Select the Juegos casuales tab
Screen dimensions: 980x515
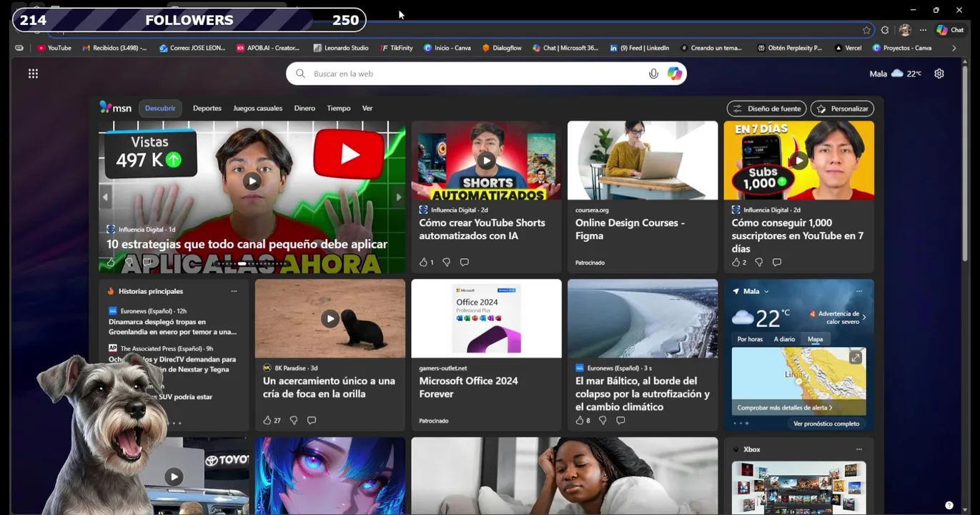257,108
